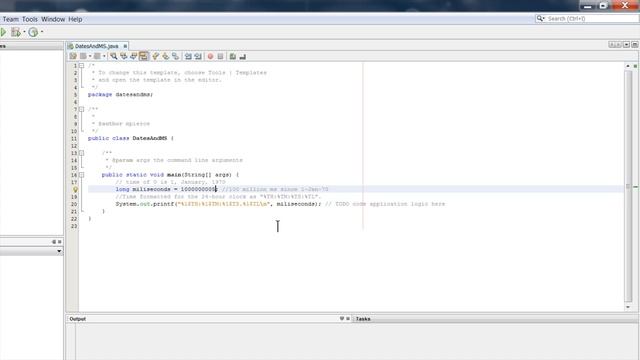Screen dimensions: 640x360
Task: Open the Back history dropdown arrow
Action: tap(90, 56)
